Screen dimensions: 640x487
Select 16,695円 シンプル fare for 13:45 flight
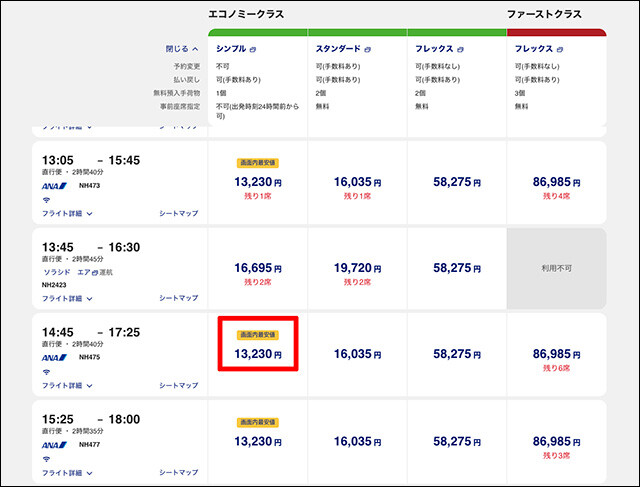[x=258, y=268]
